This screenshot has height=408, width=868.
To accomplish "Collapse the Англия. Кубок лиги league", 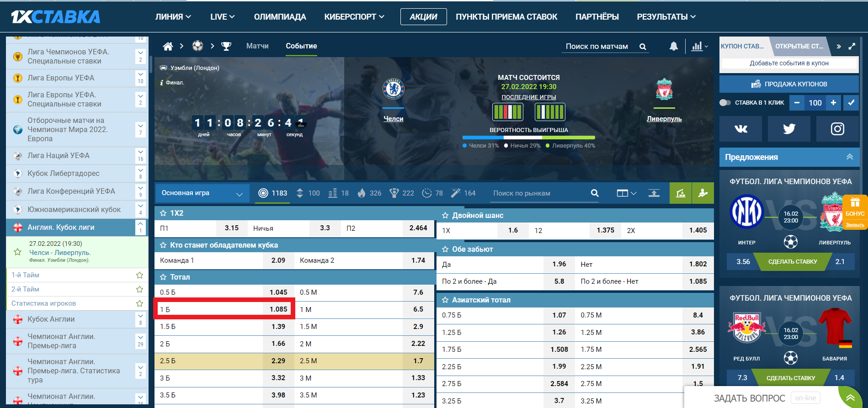I will [140, 228].
